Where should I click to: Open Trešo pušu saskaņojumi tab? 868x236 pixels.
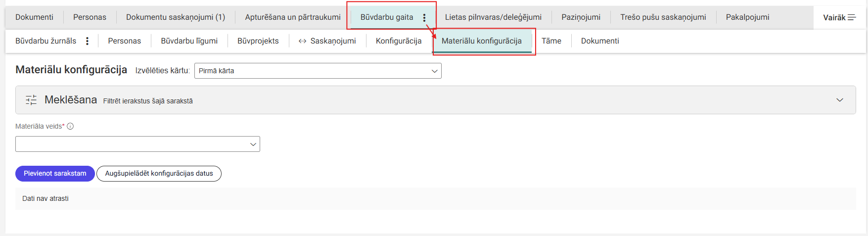pos(663,17)
